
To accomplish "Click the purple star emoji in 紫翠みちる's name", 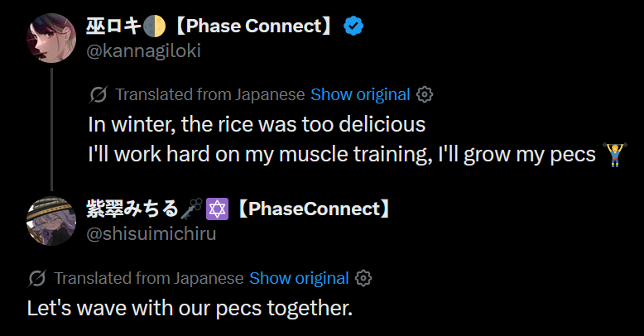I will [217, 209].
